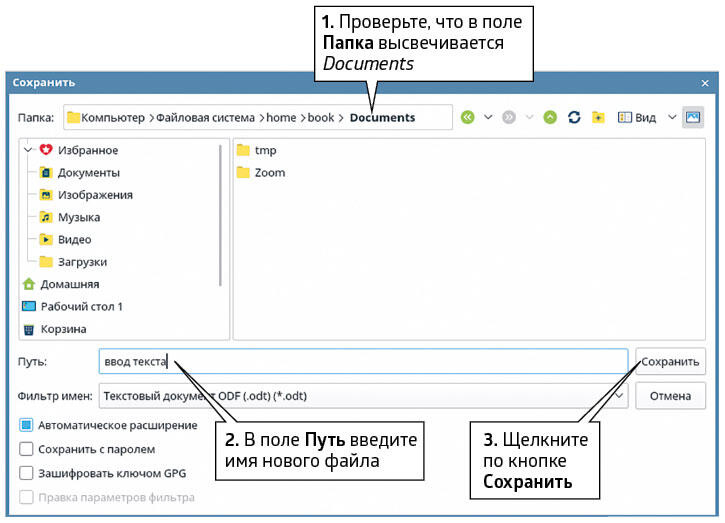Click the green back navigation arrow
The image size is (725, 523).
tap(467, 117)
